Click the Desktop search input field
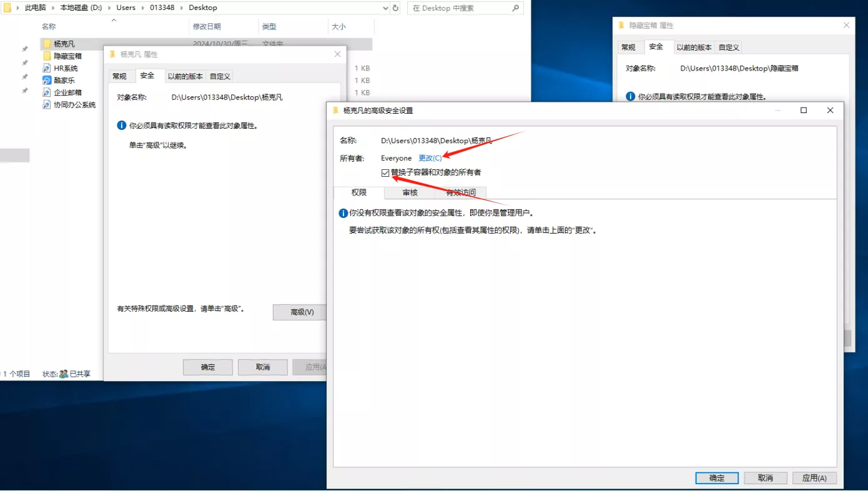Viewport: 868px width, 491px height. 459,8
